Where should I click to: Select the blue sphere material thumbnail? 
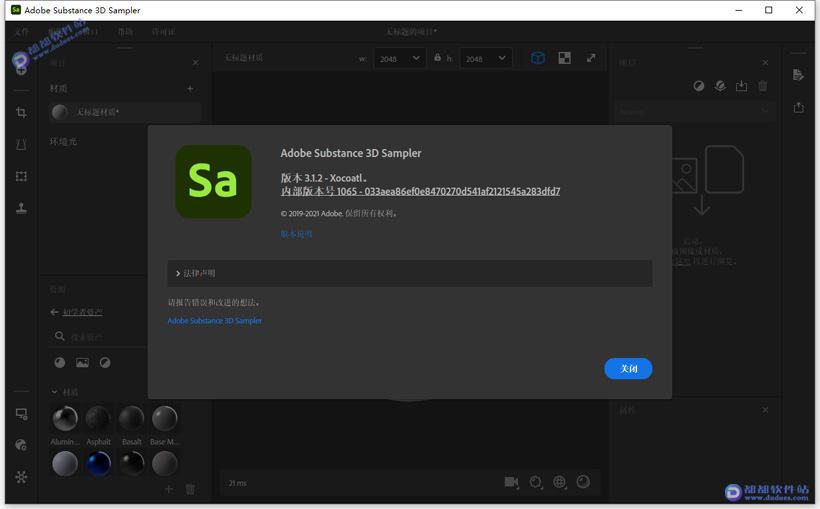[98, 463]
